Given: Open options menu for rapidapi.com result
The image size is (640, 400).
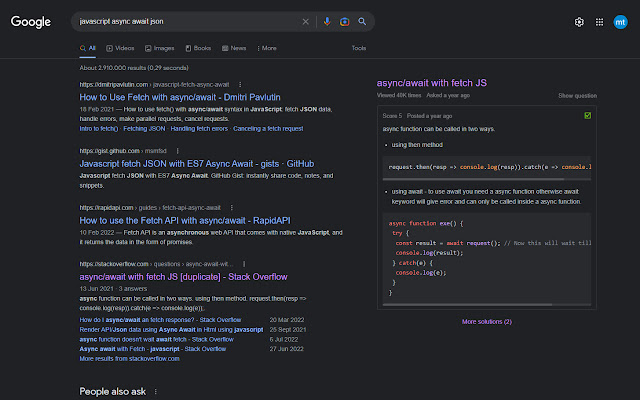Looking at the screenshot, I should (231, 208).
